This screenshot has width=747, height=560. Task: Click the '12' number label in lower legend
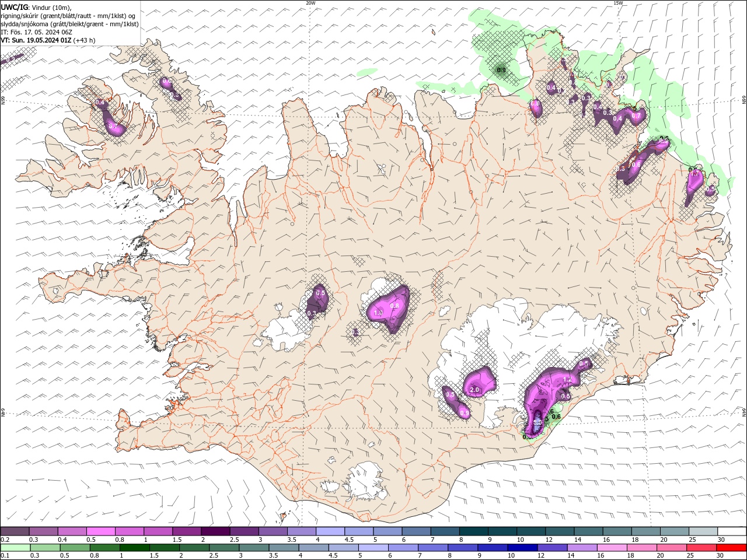pos(542,556)
